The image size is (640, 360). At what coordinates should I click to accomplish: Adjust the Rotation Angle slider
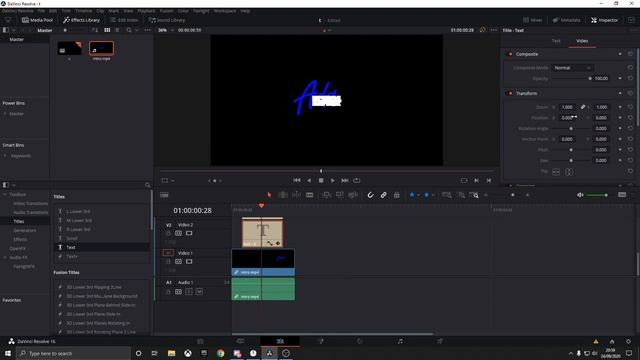(571, 129)
